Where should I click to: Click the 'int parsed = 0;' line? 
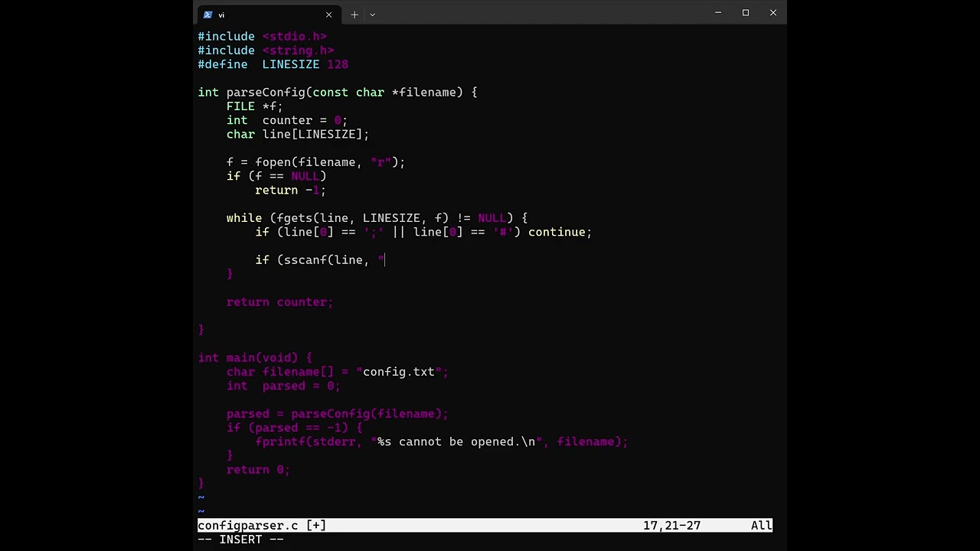click(x=283, y=386)
